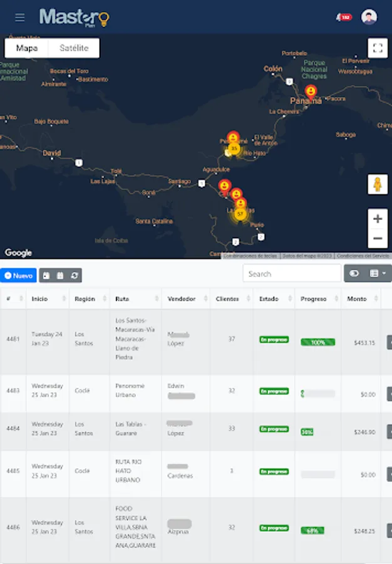The image size is (392, 564).
Task: Click the Nuevo button
Action: (x=18, y=276)
